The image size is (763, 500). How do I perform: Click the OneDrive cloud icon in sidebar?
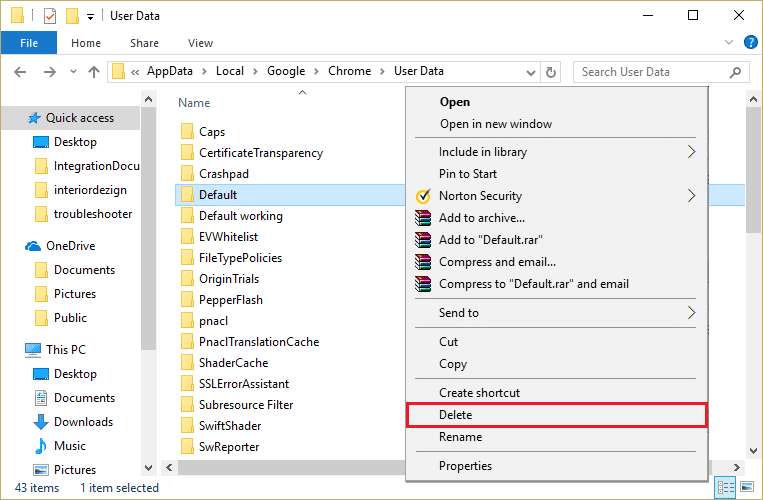[33, 246]
